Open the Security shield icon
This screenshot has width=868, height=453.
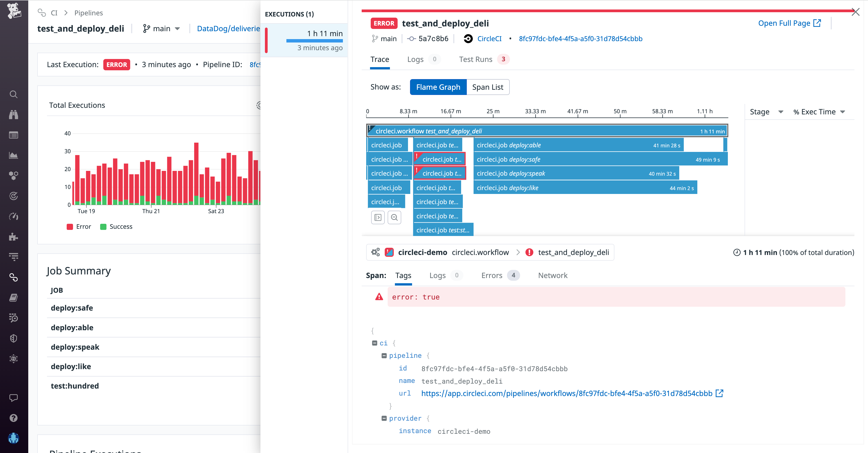[14, 338]
